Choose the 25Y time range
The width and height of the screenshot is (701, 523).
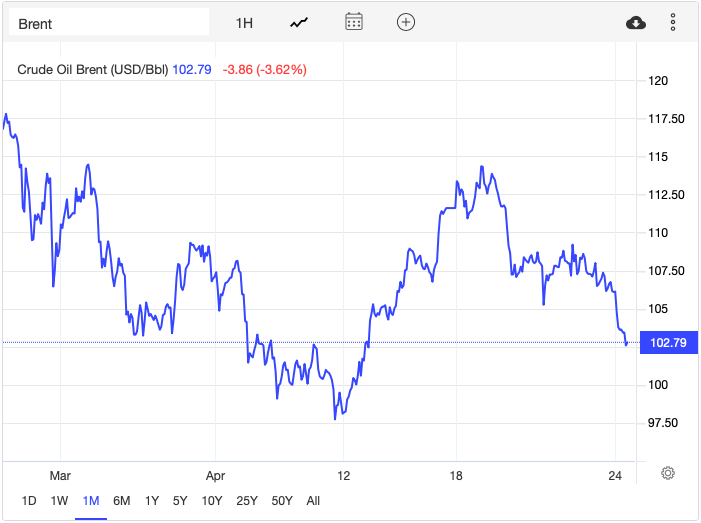(245, 500)
